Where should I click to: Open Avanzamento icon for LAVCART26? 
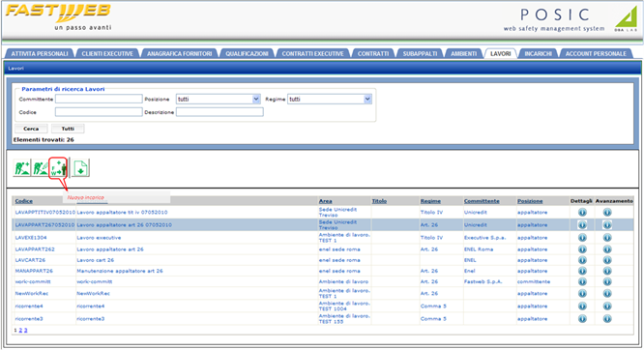pos(607,260)
